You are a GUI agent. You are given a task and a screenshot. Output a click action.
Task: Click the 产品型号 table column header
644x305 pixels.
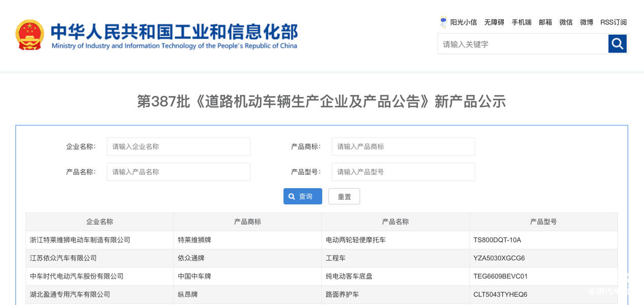[x=543, y=222]
